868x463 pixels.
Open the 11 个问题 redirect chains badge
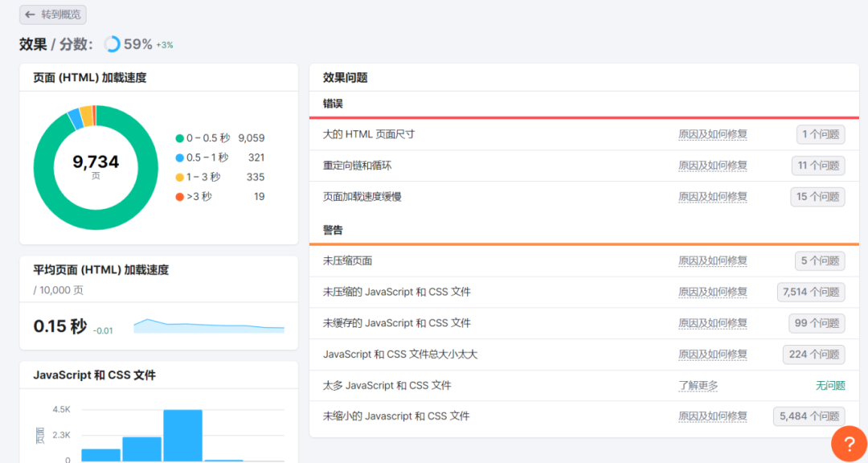(818, 166)
